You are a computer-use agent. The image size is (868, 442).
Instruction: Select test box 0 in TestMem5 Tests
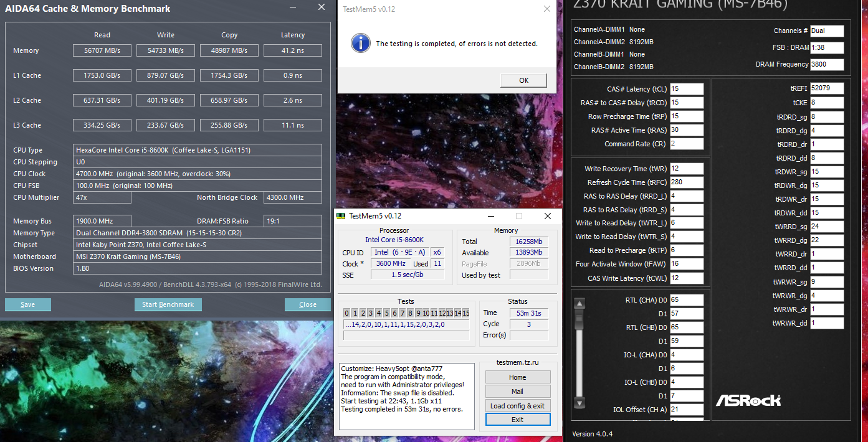[346, 313]
